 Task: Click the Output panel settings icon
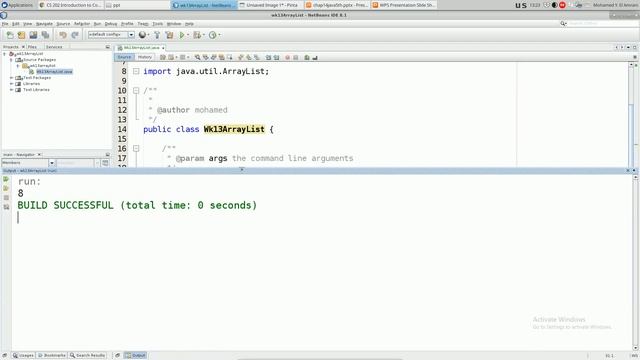pos(6,207)
